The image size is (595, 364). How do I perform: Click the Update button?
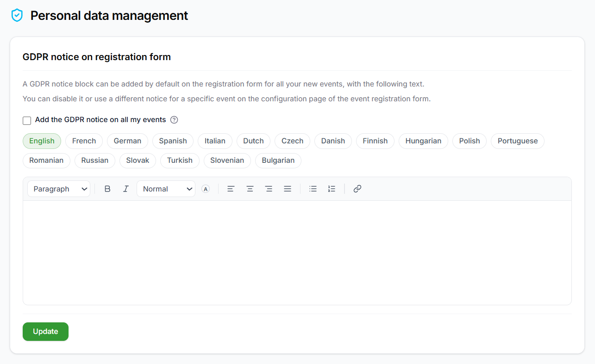tap(45, 332)
